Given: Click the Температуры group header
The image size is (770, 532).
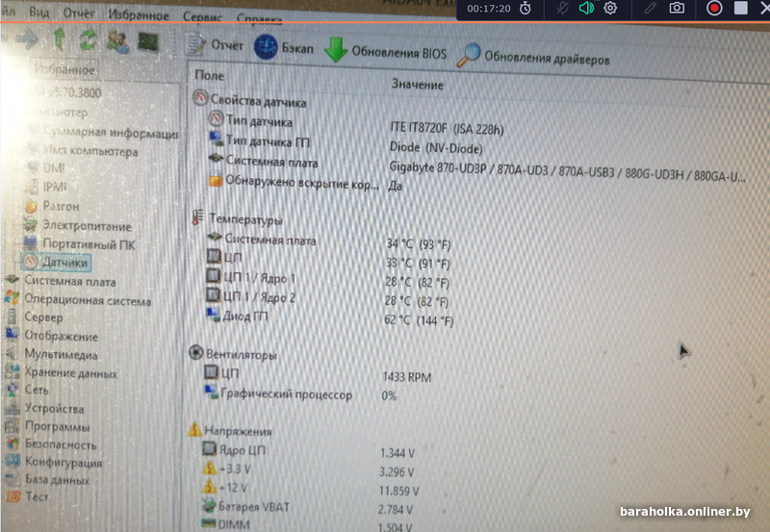Looking at the screenshot, I should (x=238, y=219).
